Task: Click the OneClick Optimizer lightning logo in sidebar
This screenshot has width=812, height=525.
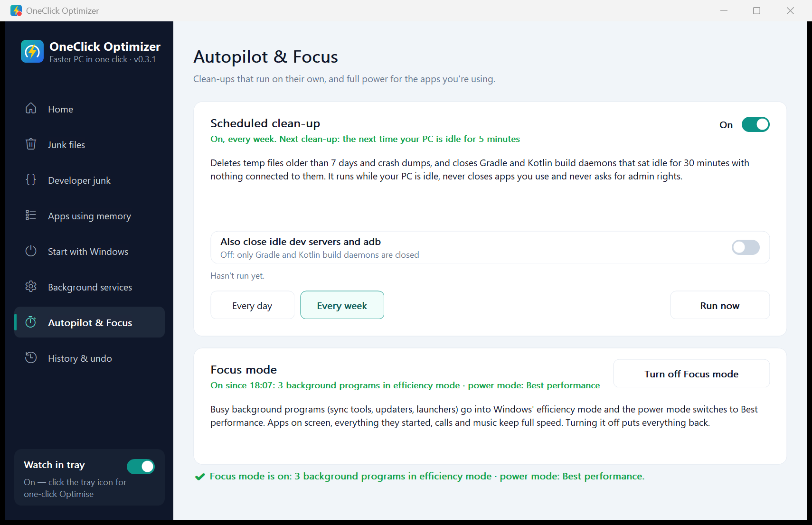Action: (x=32, y=51)
